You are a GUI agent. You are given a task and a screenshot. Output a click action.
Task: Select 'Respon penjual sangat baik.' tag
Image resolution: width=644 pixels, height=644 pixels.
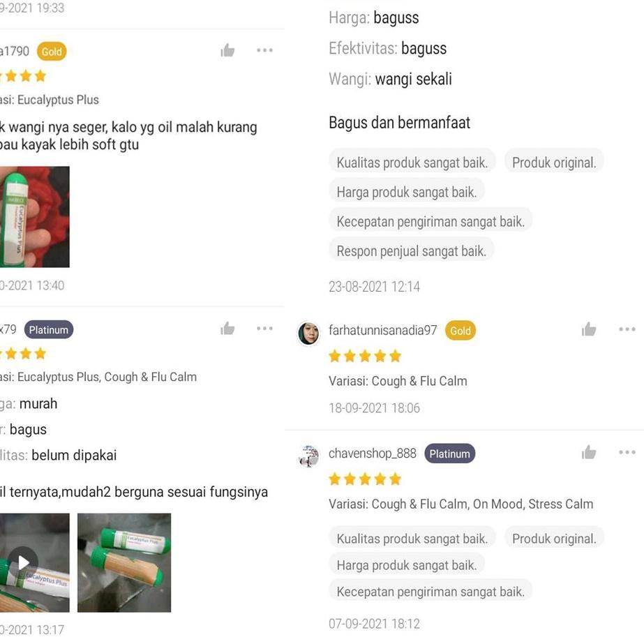pyautogui.click(x=411, y=251)
